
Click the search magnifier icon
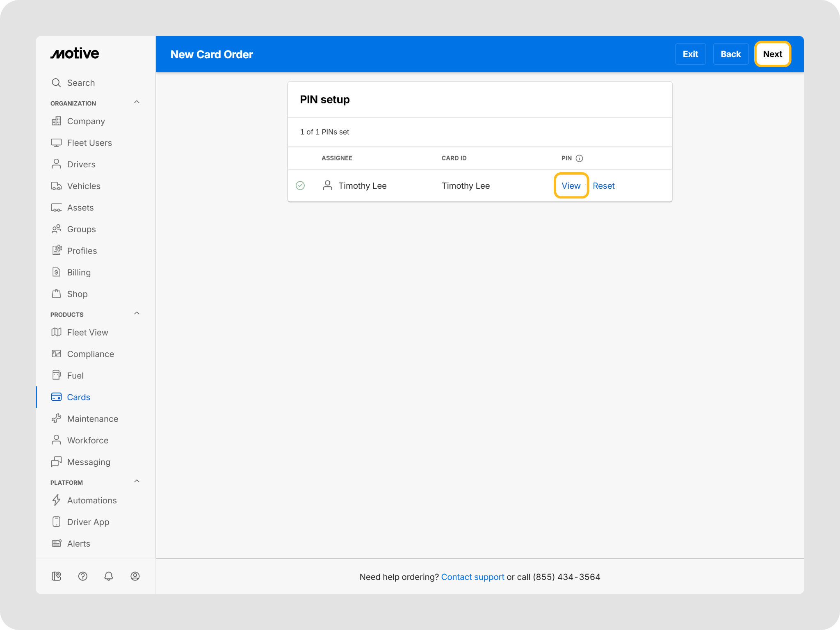tap(56, 83)
